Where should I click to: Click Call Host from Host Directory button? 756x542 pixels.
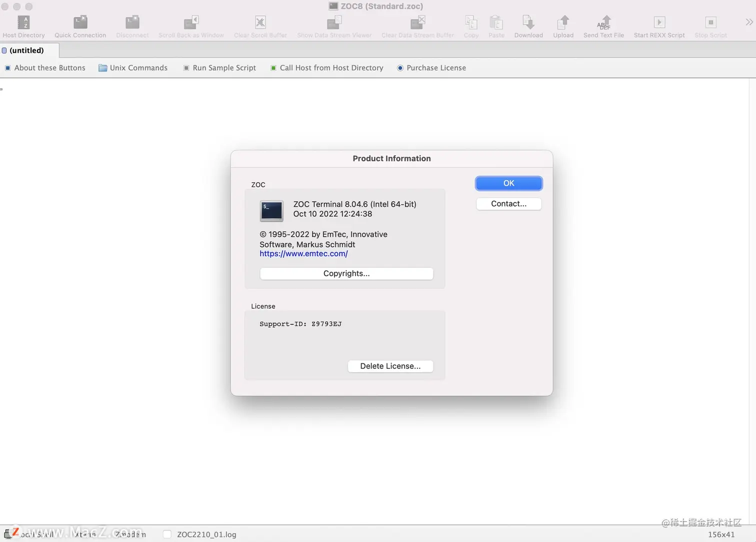[327, 68]
